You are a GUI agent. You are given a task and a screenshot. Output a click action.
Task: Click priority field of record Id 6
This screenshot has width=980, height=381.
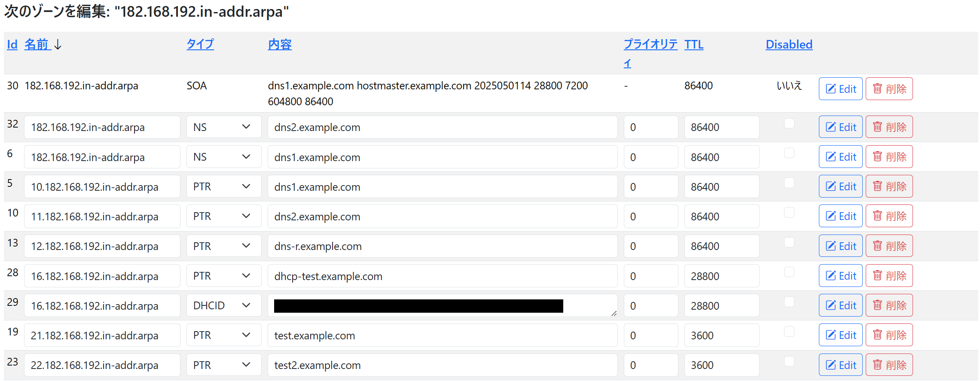click(651, 157)
